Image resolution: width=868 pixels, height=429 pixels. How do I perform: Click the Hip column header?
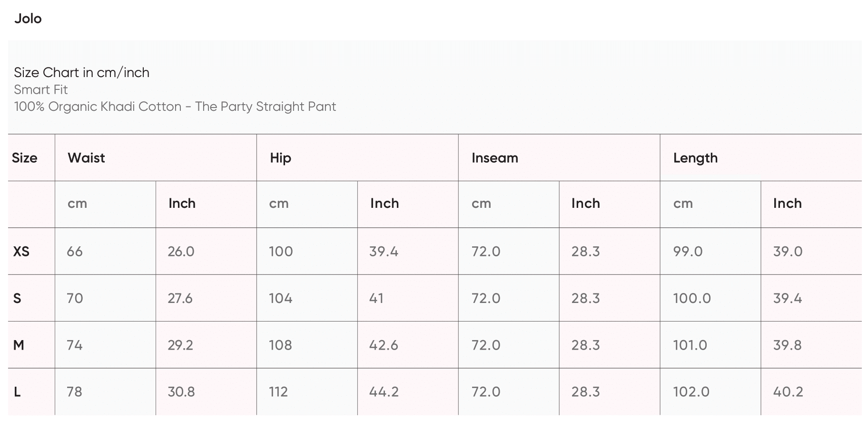click(280, 158)
